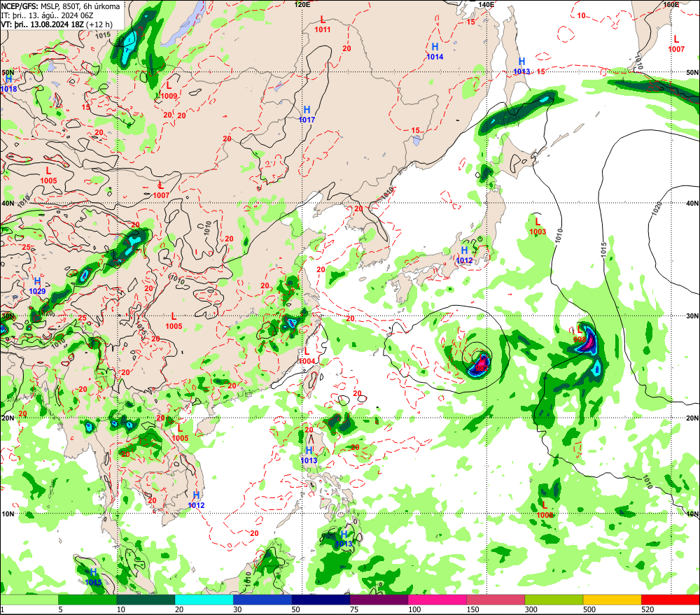Click the '120E' longitude label
This screenshot has width=700, height=615.
[302, 4]
